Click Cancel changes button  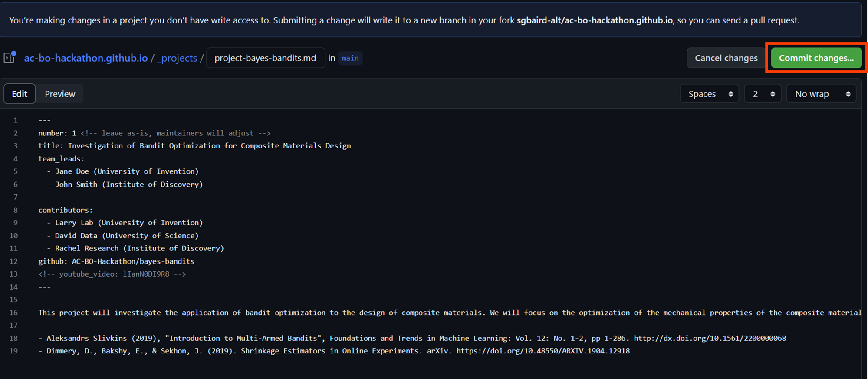tap(726, 58)
